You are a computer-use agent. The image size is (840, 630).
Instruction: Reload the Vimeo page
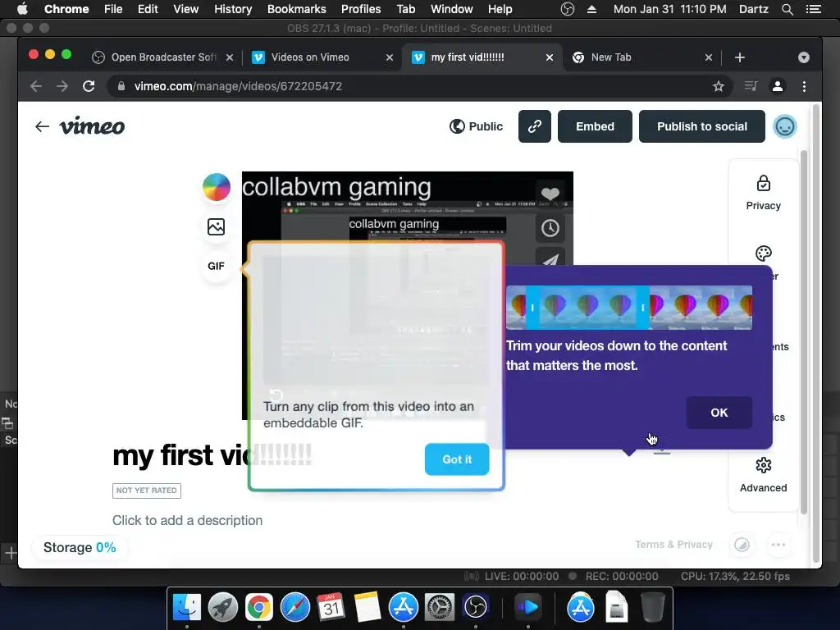(x=89, y=86)
